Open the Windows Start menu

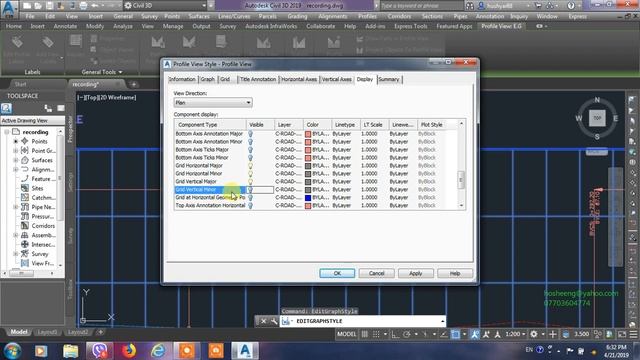(12, 351)
